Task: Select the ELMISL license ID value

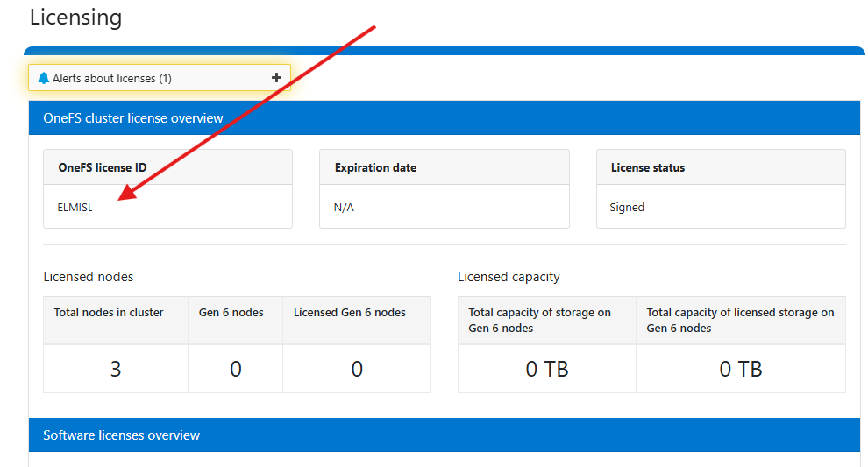Action: point(75,208)
